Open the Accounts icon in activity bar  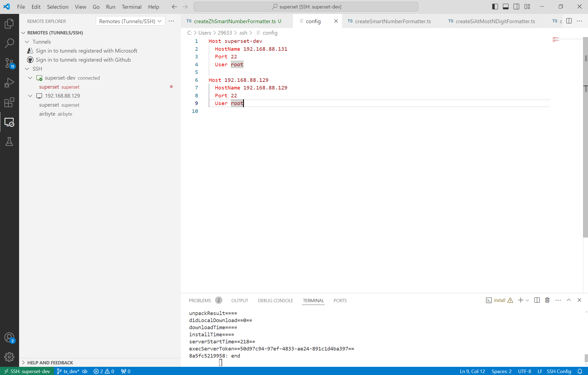click(9, 338)
